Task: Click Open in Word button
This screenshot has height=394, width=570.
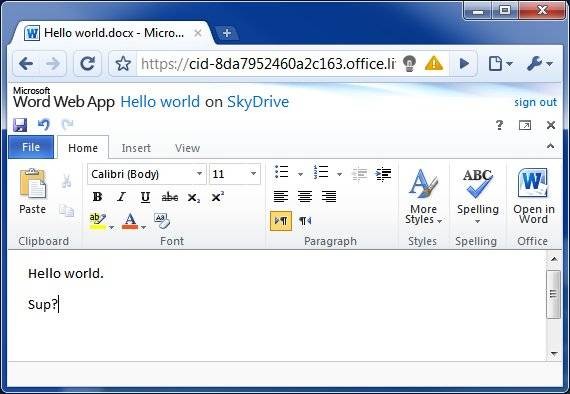Action: [534, 197]
